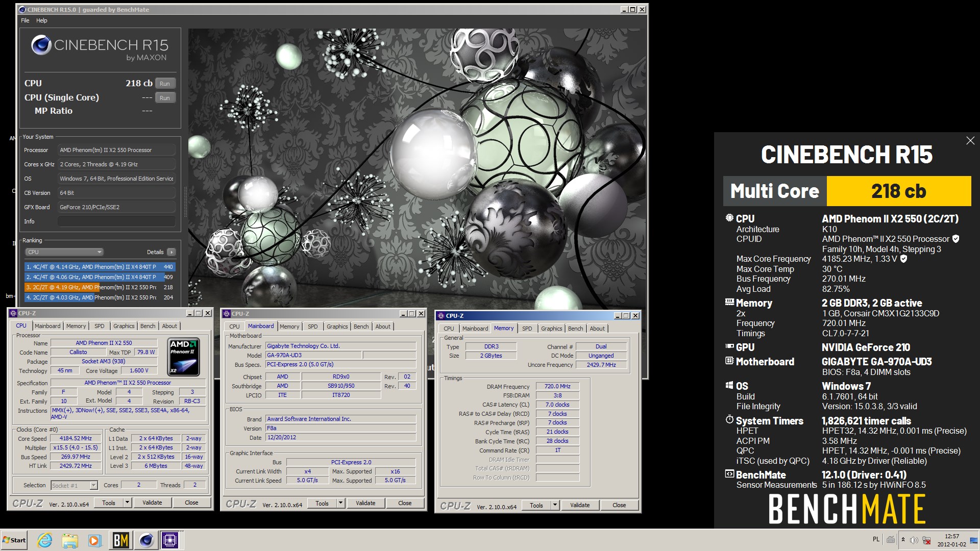
Task: Click the Info field in Cinebench system panel
Action: (116, 221)
